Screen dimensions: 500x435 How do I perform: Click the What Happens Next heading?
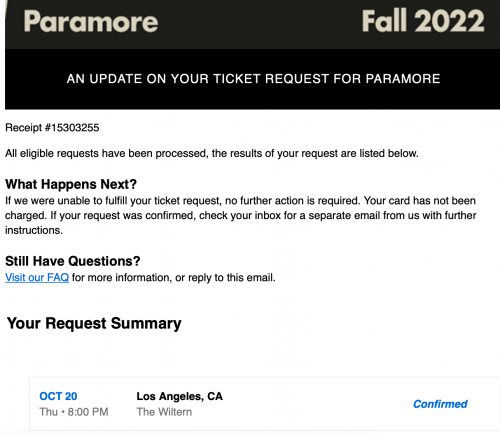coord(71,184)
